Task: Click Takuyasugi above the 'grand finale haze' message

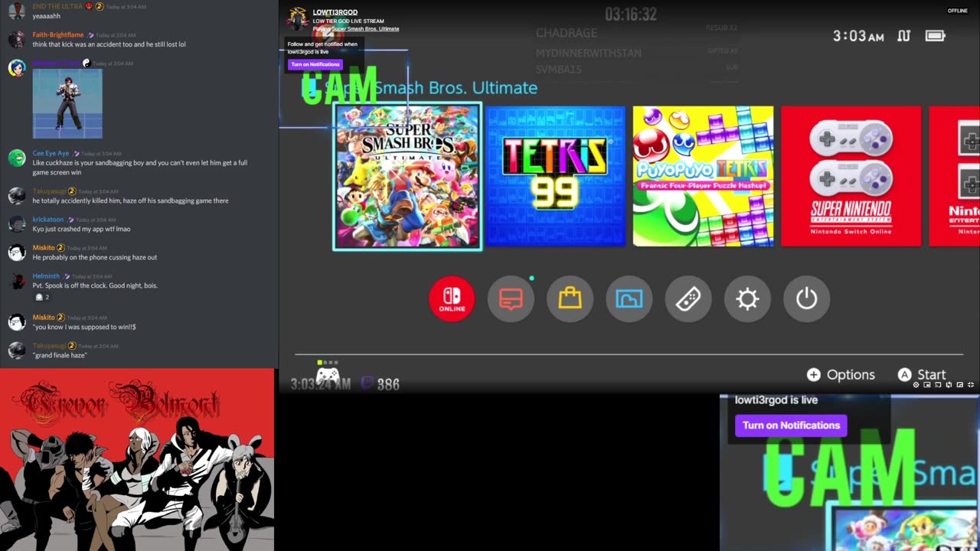Action: point(50,346)
